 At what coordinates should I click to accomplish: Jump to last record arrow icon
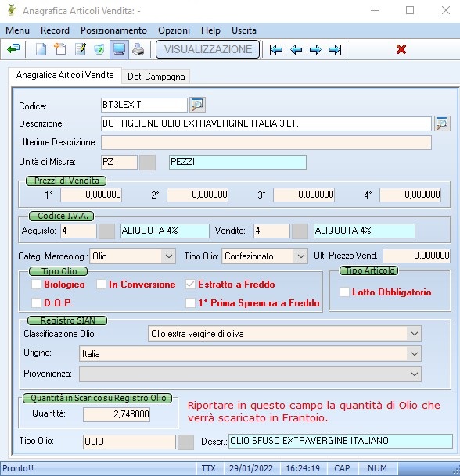335,49
